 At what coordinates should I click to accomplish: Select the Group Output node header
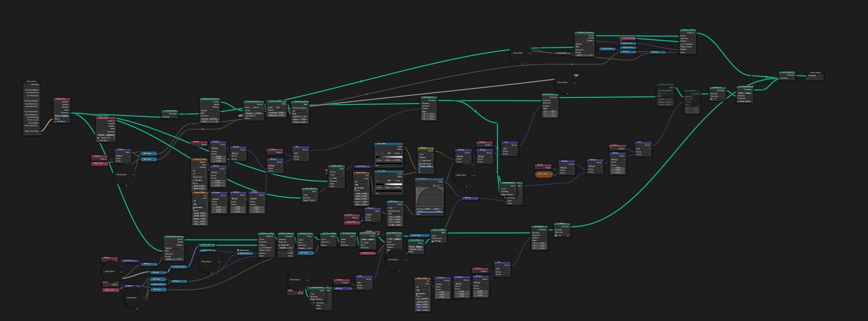pyautogui.click(x=815, y=73)
